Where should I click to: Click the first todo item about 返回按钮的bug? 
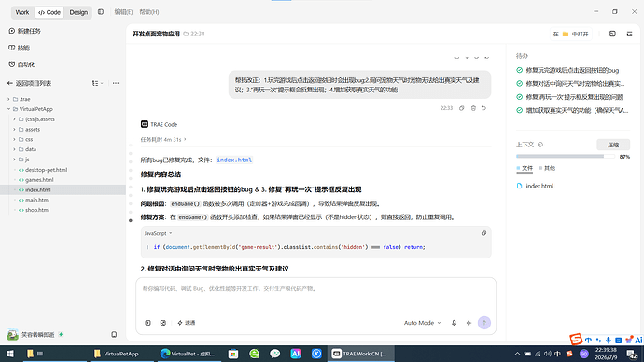572,70
